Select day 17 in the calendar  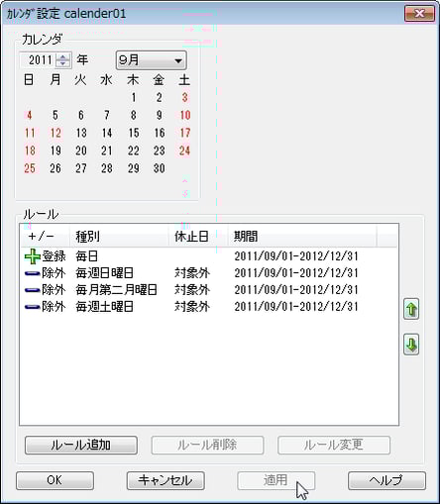(x=185, y=134)
